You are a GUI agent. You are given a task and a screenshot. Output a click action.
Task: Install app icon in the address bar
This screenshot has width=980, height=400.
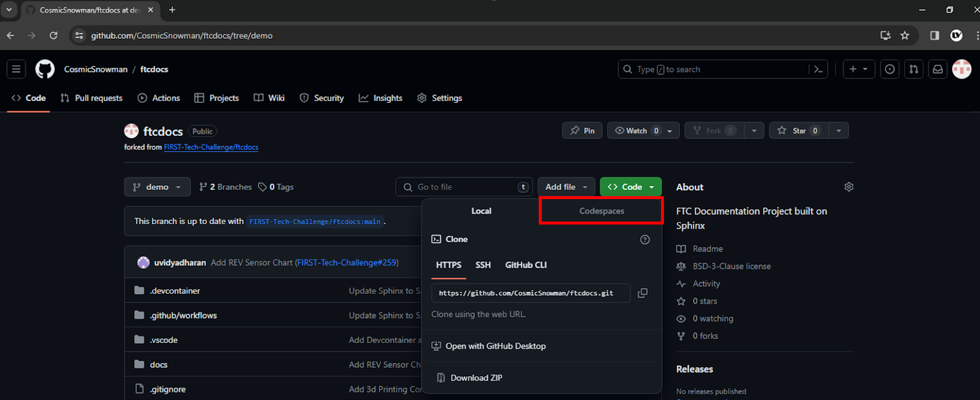[885, 35]
